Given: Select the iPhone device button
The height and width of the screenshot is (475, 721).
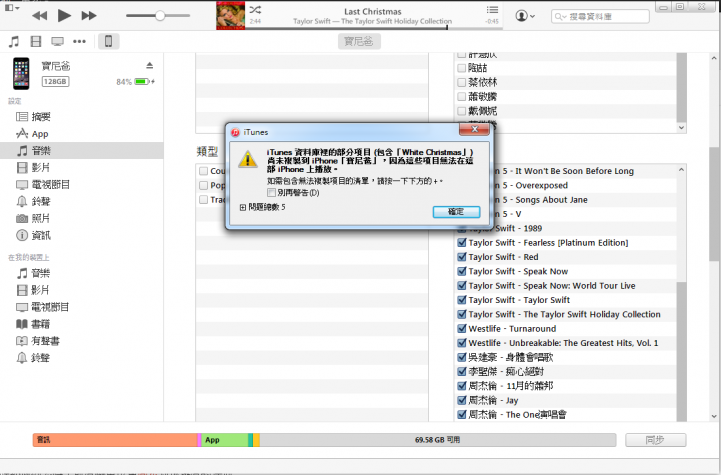Looking at the screenshot, I should coord(109,41).
